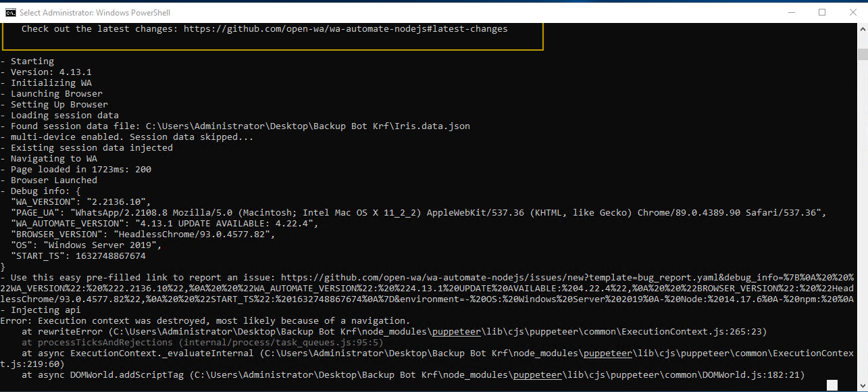Screen dimensions: 868x392
Task: Minimize the PowerShell window
Action: click(x=791, y=12)
